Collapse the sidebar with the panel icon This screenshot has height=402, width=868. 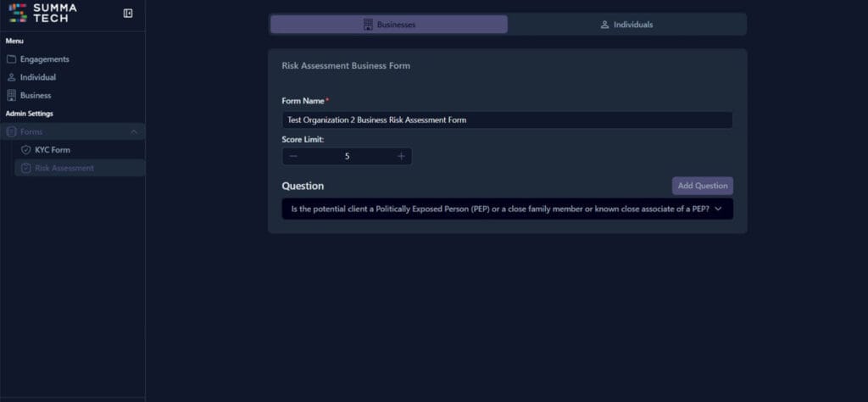click(128, 14)
